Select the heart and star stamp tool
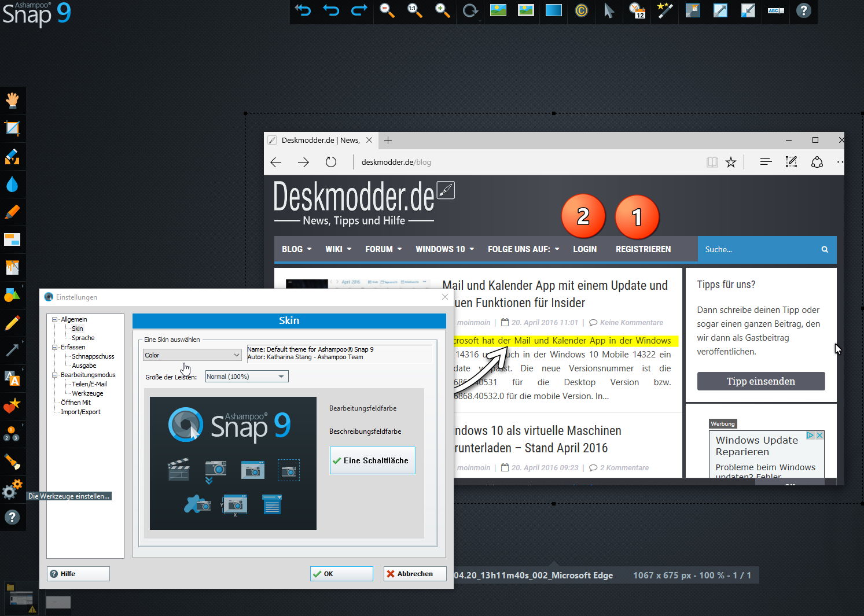This screenshot has height=616, width=864. (12, 406)
